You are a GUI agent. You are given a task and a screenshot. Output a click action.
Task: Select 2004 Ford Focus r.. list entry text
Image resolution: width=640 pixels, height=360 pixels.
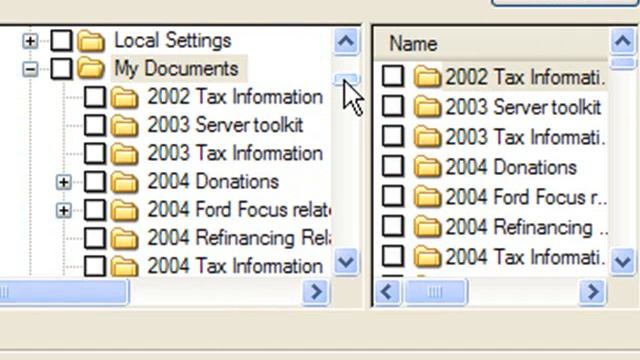[x=527, y=197]
